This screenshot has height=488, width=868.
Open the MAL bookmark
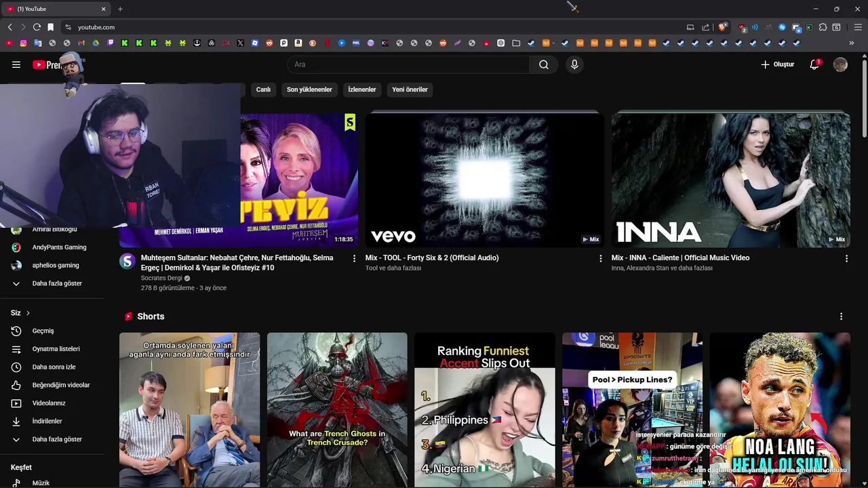pos(356,43)
